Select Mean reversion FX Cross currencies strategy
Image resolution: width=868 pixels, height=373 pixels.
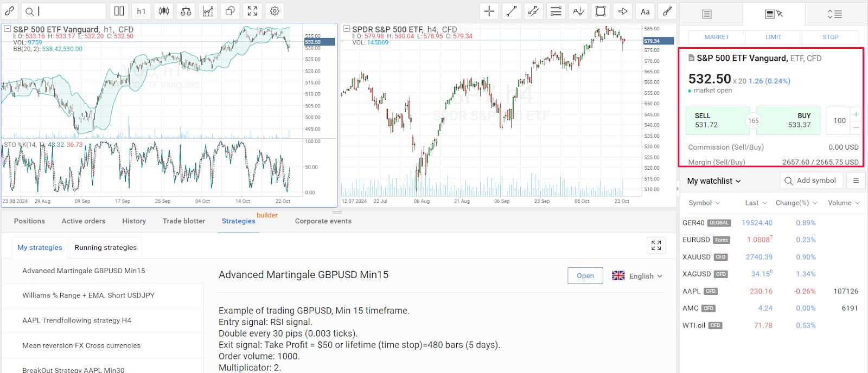pos(103,345)
